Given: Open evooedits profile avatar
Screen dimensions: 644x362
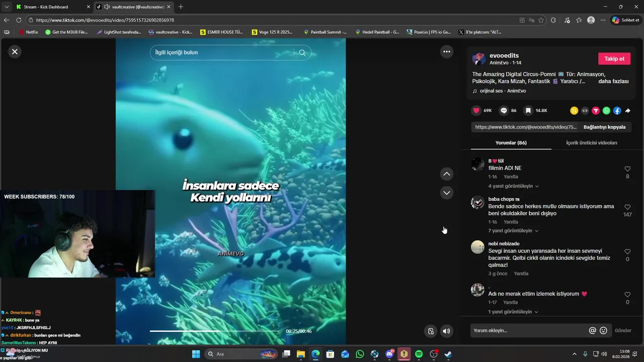Looking at the screenshot, I should click(478, 59).
